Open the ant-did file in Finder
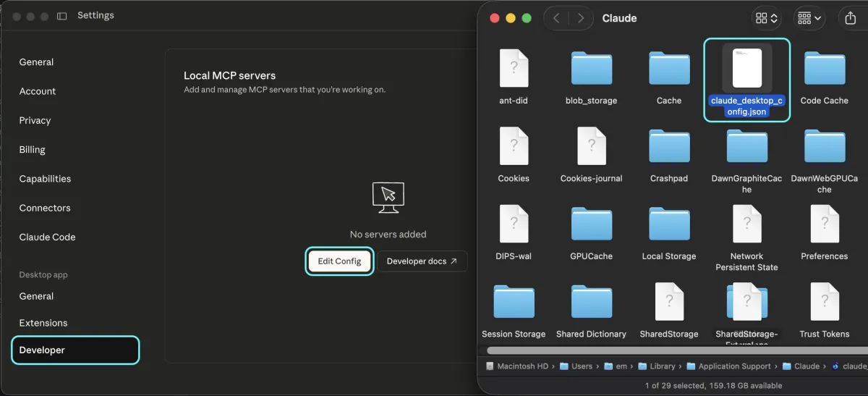The height and width of the screenshot is (396, 868). coord(514,77)
